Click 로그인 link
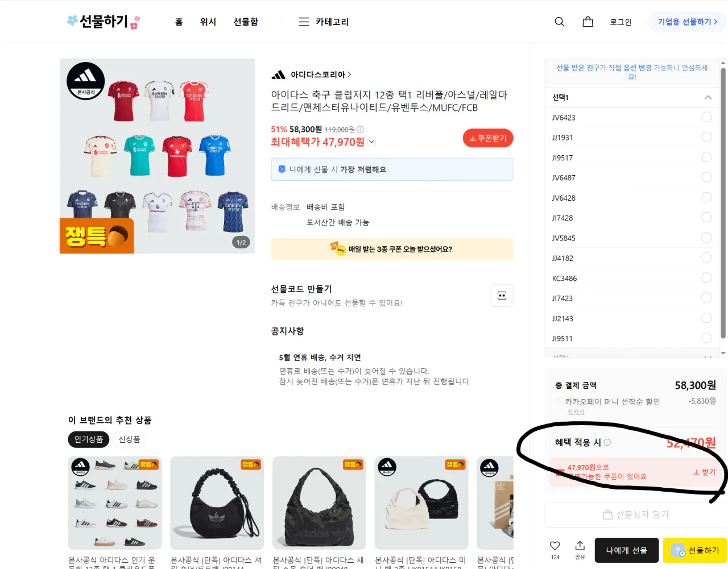728x569 pixels. (x=621, y=22)
